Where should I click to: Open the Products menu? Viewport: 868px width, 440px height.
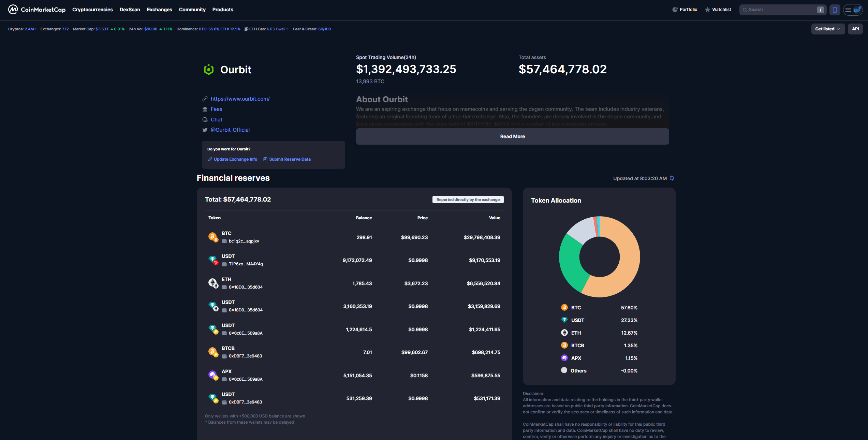point(223,10)
